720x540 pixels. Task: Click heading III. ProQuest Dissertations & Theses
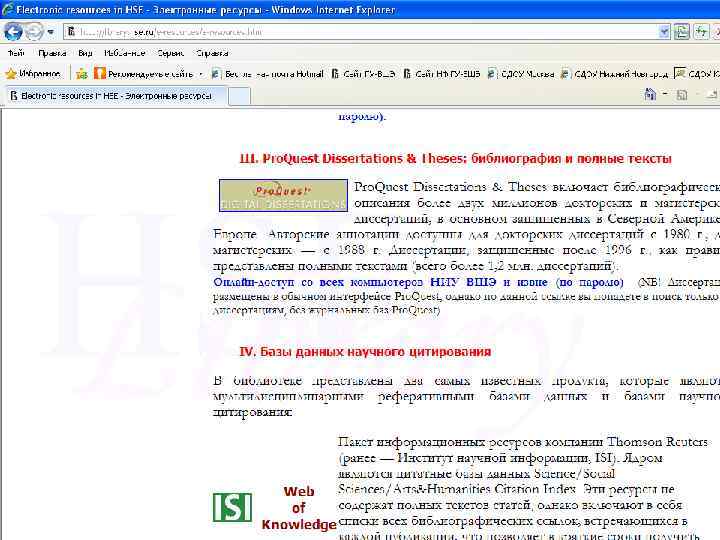click(x=455, y=158)
